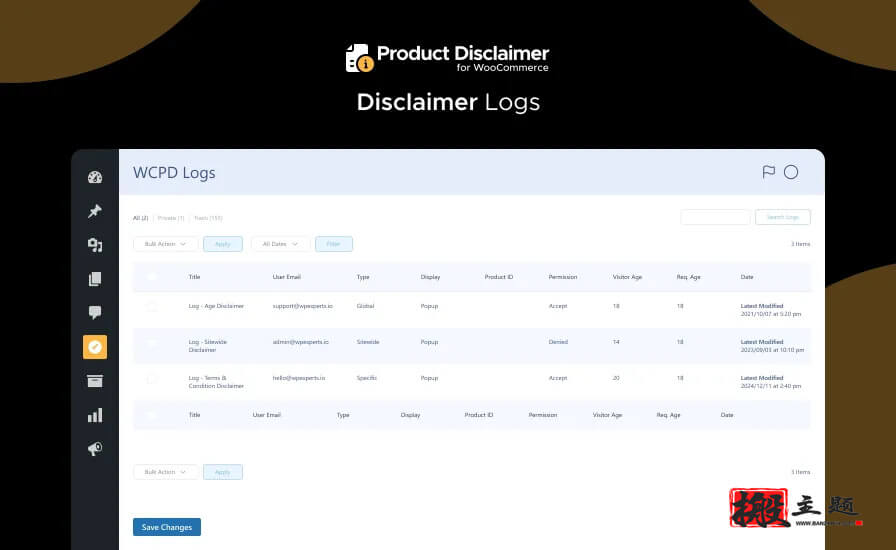Expand the Bulk Action dropdown below the table
Viewport: 896px width, 550px height.
tap(165, 472)
